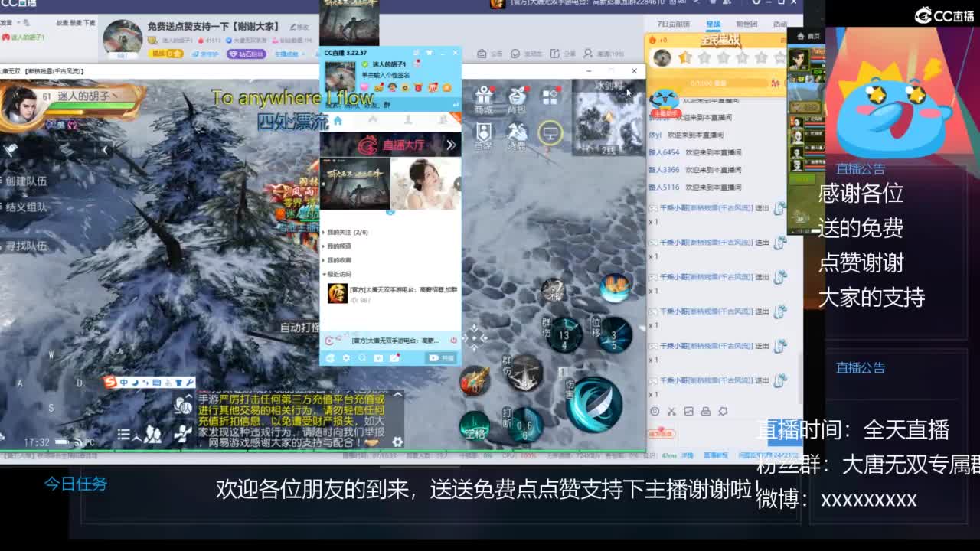Open the gear icon beside the game chat box
Viewport: 980px width, 551px height.
click(x=397, y=442)
